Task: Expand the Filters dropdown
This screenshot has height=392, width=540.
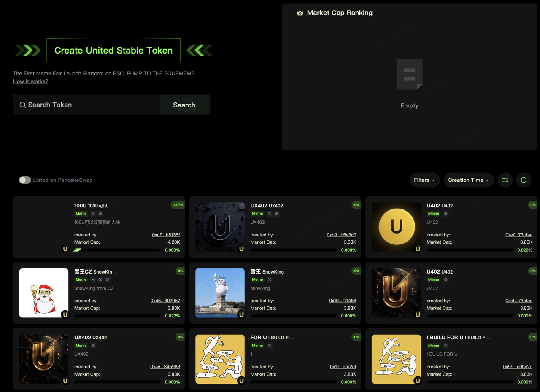Action: [424, 180]
